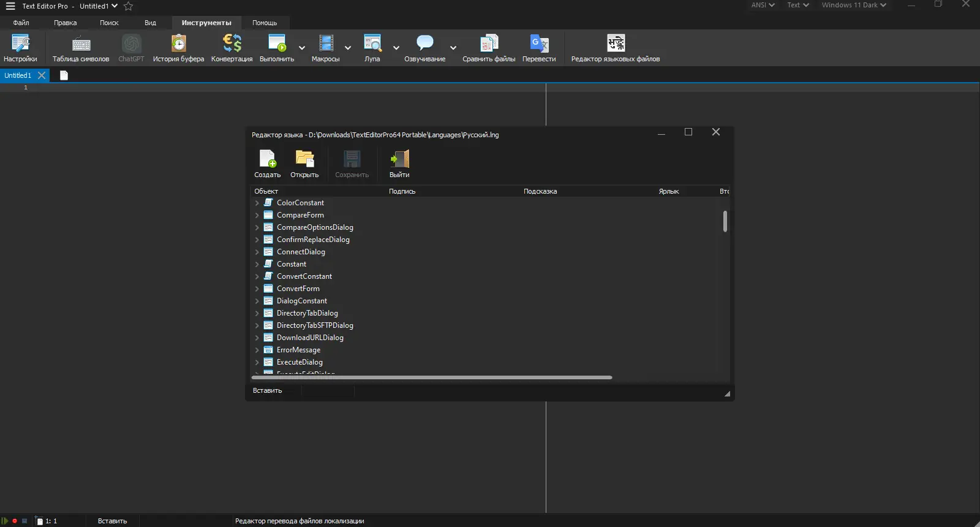Click the stop macro icon in status bar
980x527 pixels.
pyautogui.click(x=24, y=521)
